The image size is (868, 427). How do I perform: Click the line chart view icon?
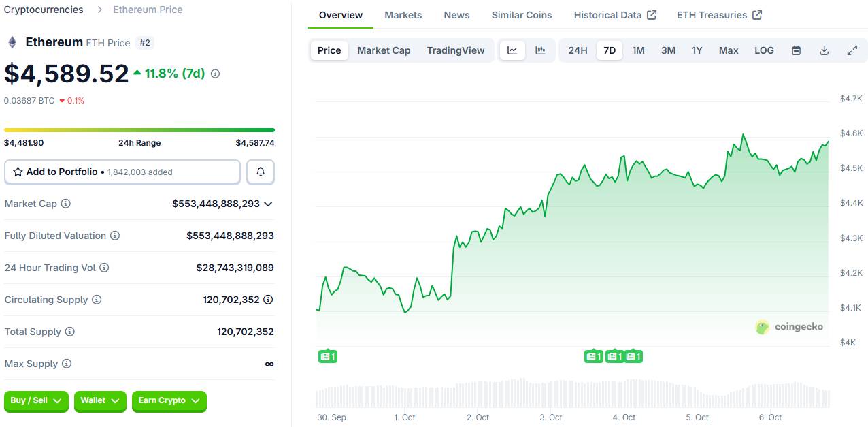click(x=512, y=50)
